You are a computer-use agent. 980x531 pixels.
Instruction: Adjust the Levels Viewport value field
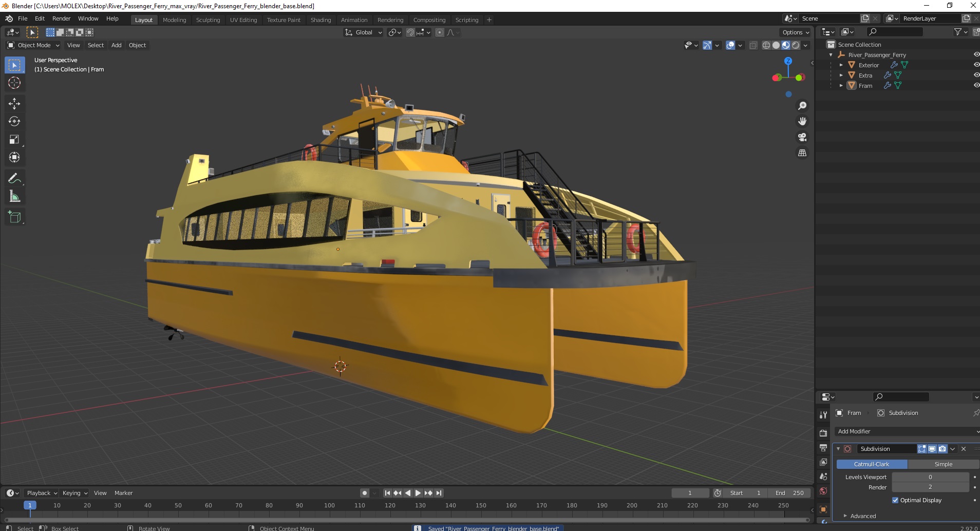pos(930,477)
